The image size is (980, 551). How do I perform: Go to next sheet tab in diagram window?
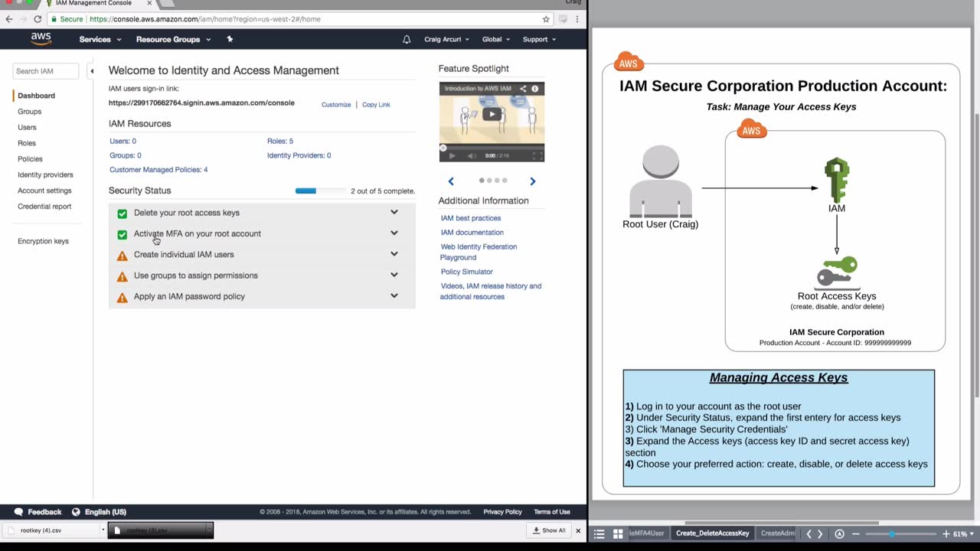point(820,533)
